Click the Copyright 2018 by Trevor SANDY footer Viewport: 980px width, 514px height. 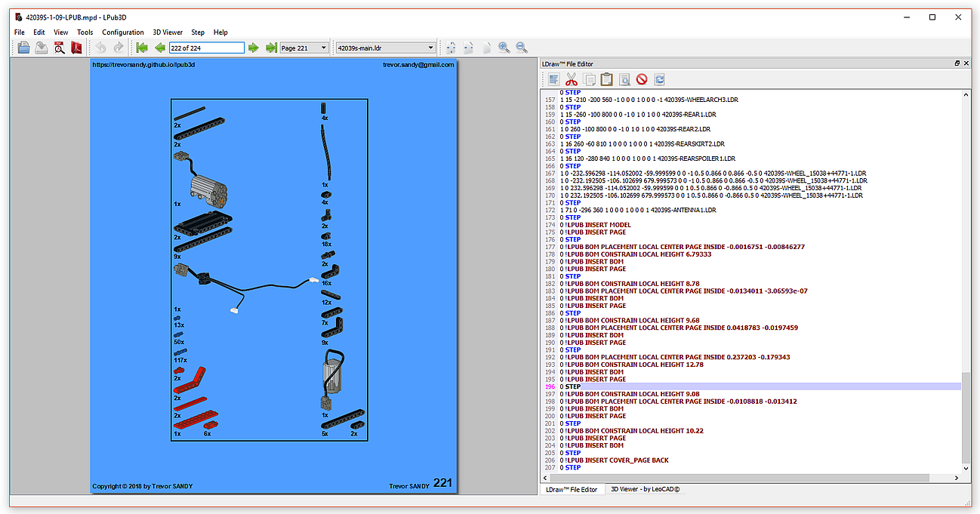(x=142, y=486)
